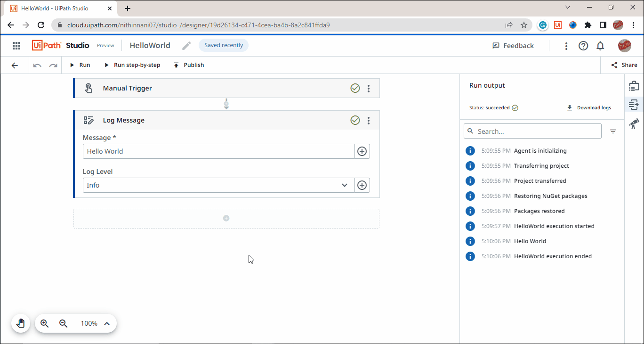Open the tab search chevron
644x344 pixels.
click(x=568, y=8)
